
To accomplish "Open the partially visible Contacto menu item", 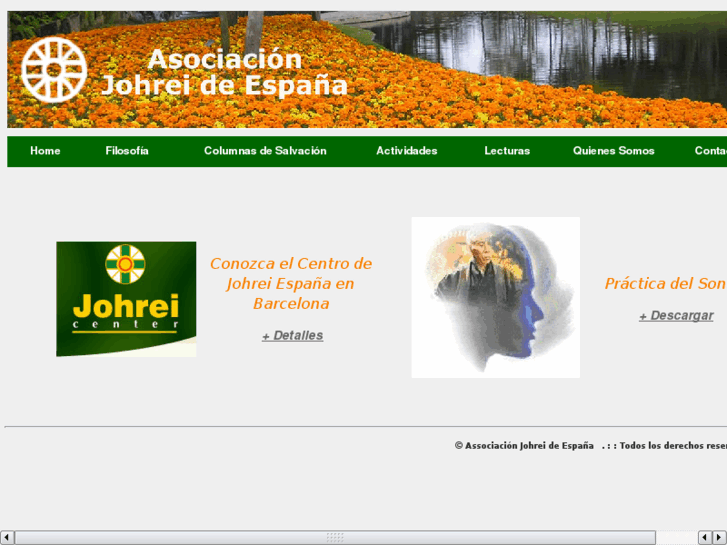I will (710, 151).
